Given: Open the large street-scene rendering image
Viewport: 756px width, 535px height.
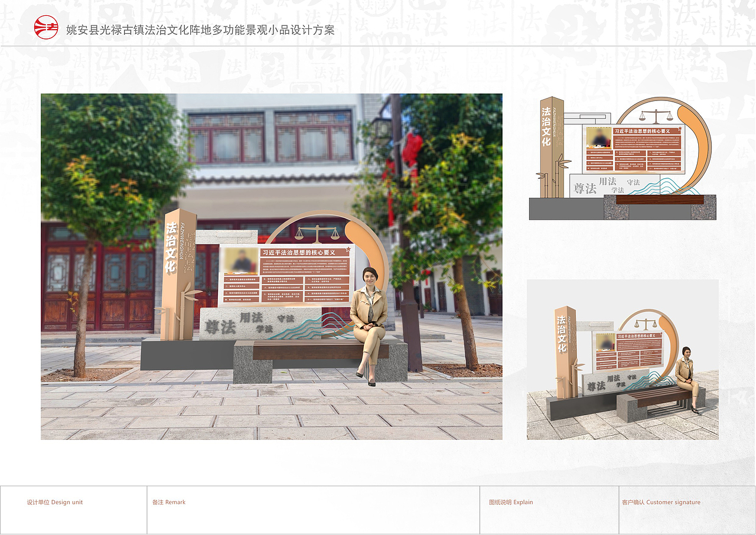Looking at the screenshot, I should tap(272, 266).
